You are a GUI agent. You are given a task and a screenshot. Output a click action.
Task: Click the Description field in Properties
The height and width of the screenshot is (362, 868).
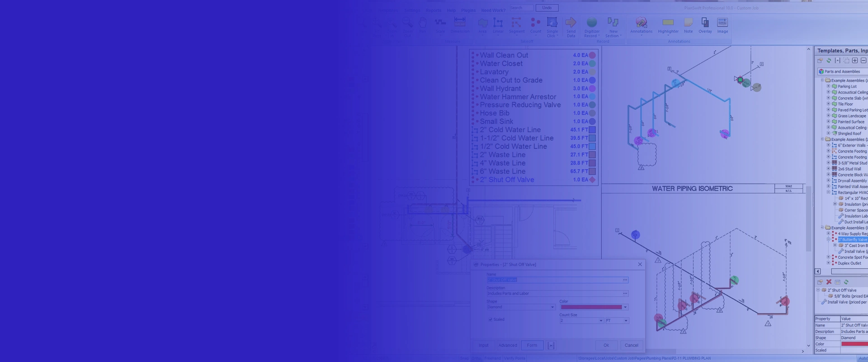554,294
